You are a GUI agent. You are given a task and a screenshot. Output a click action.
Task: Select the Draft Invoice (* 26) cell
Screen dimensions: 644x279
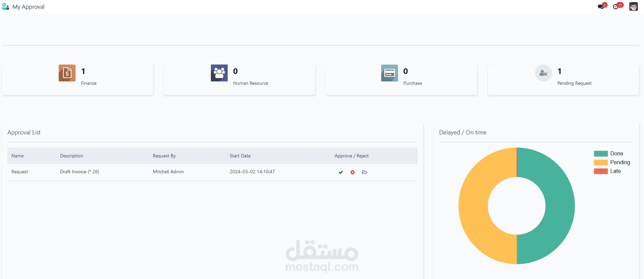tap(80, 172)
